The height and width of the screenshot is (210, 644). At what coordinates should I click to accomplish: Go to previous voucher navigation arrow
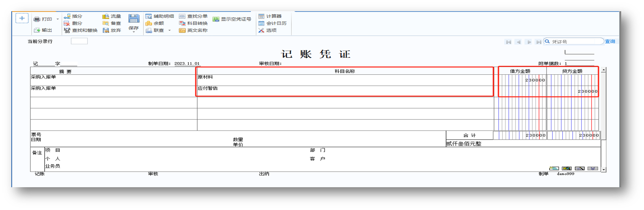pyautogui.click(x=518, y=42)
